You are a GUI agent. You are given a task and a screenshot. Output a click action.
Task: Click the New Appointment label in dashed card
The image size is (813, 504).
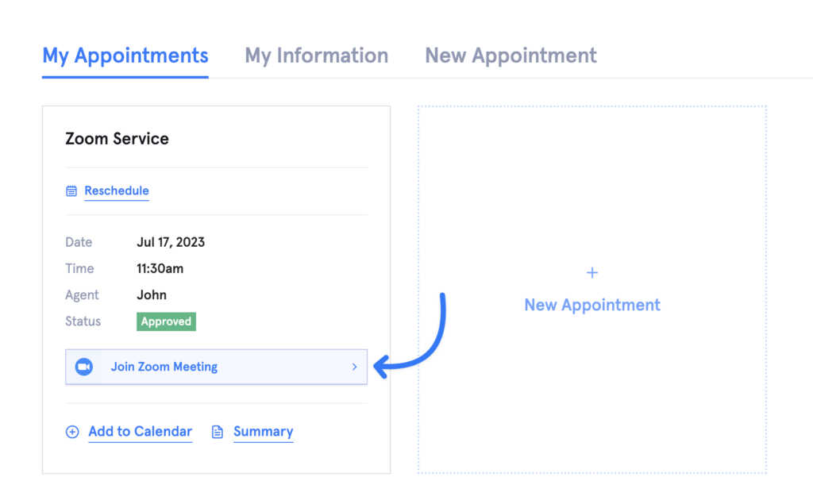point(592,305)
